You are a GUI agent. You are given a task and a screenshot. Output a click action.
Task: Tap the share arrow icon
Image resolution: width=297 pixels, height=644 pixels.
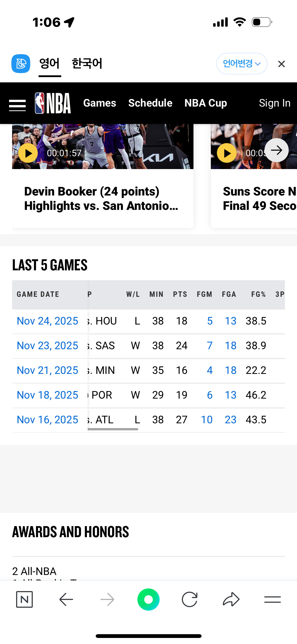coord(231,599)
